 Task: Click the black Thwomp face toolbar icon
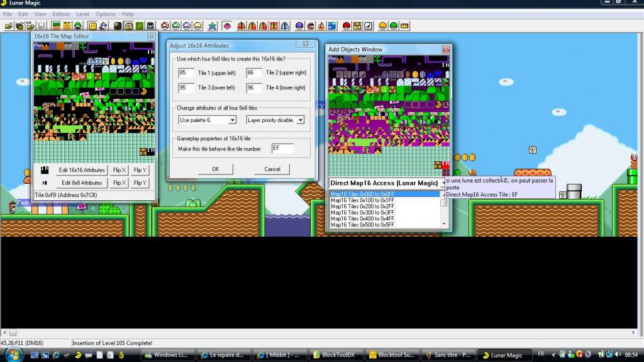pyautogui.click(x=150, y=26)
